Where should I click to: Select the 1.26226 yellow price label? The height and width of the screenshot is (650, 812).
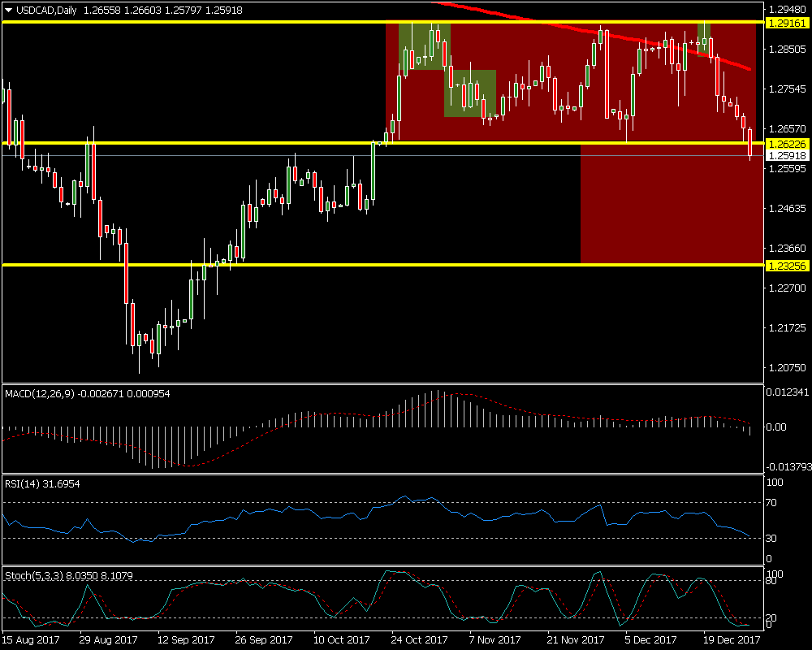coord(787,143)
